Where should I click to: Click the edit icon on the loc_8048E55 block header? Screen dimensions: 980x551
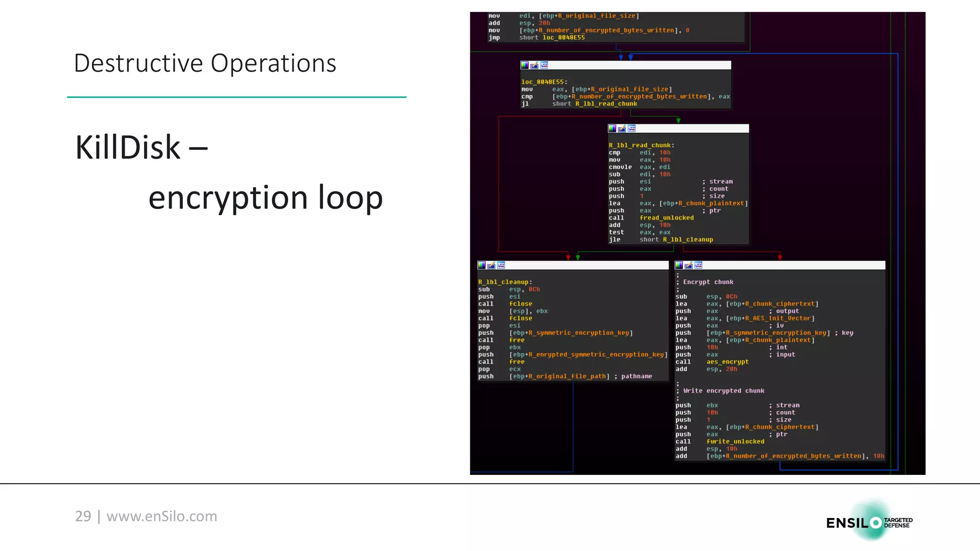(x=535, y=65)
